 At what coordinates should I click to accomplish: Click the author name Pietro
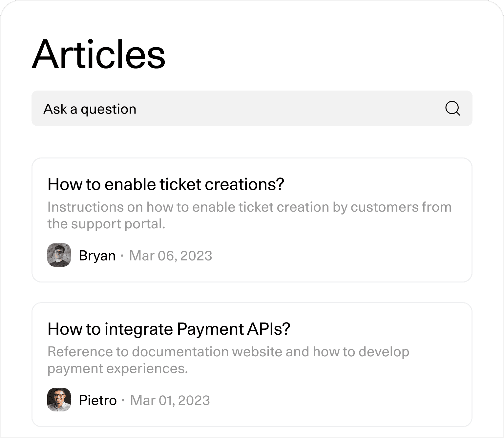(98, 400)
